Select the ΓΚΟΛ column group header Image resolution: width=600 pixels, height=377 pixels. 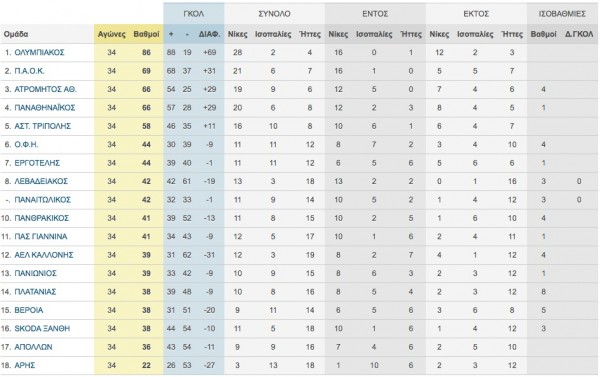[194, 14]
